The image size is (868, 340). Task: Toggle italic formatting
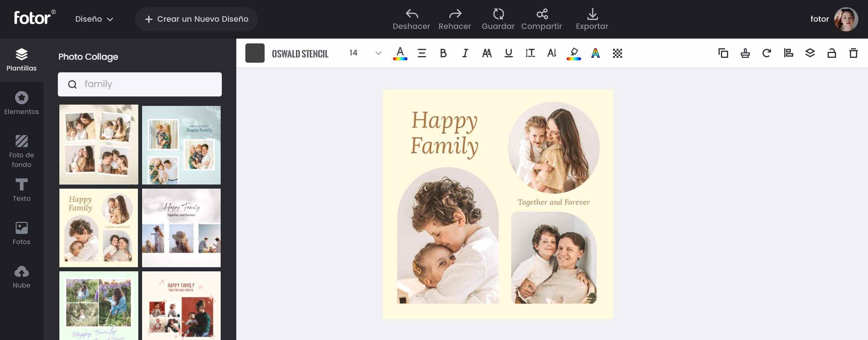465,53
